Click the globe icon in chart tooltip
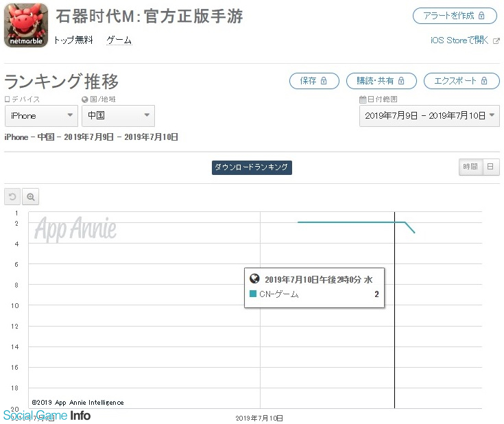 254,279
